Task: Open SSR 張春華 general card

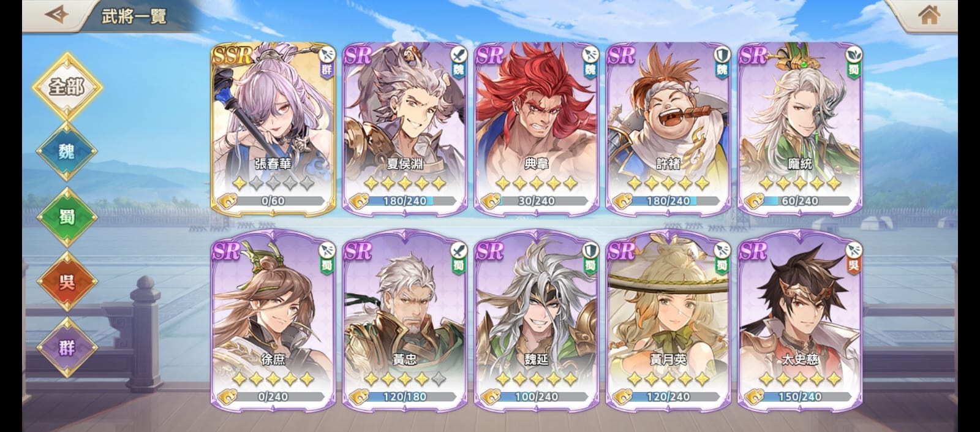Action: click(x=273, y=128)
